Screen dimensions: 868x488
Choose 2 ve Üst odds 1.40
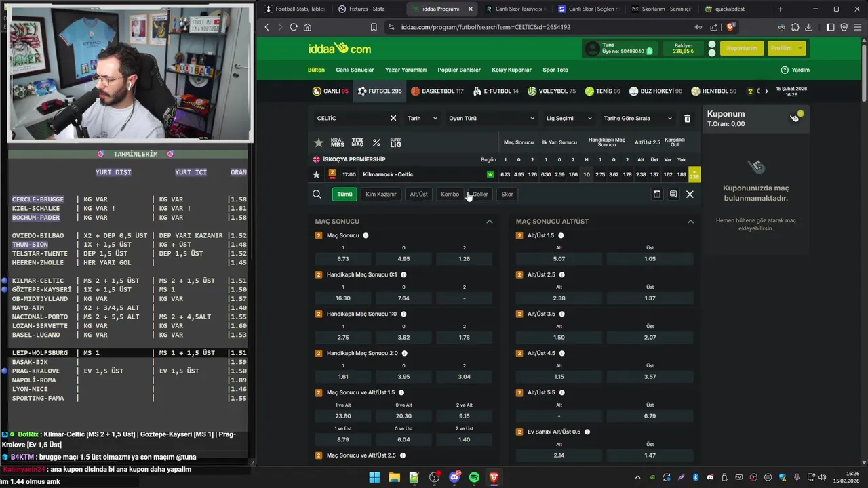(465, 439)
